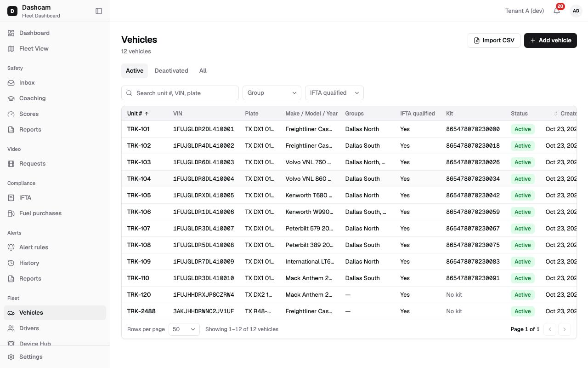Click VIN 1FUJGLDR8DL410004

pyautogui.click(x=204, y=179)
